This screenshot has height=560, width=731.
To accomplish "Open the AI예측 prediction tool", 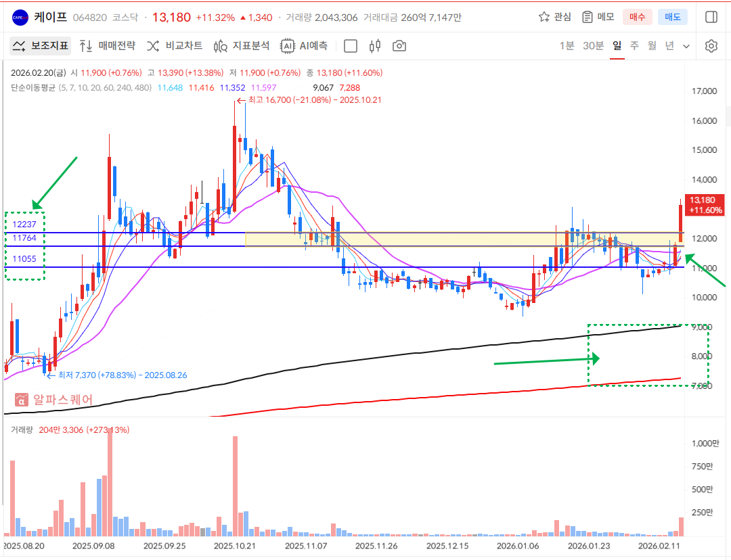I will point(305,46).
